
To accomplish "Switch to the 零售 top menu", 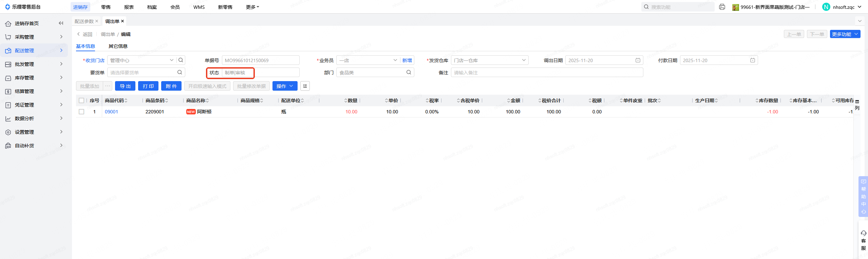I will (106, 7).
